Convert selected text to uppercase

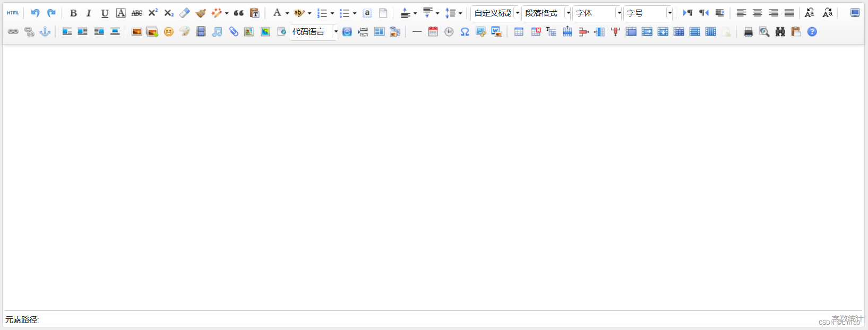[x=810, y=13]
